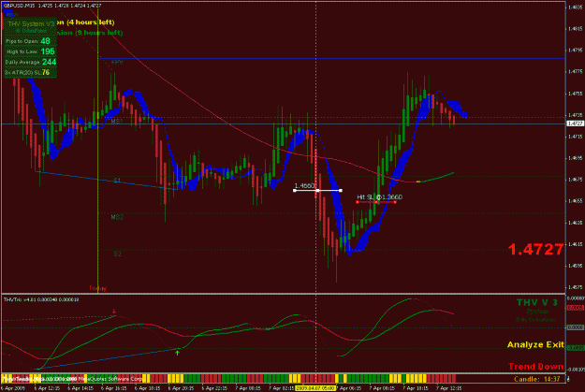Click the green '(9 hours left)' session text
This screenshot has height=392, width=585.
99,33
